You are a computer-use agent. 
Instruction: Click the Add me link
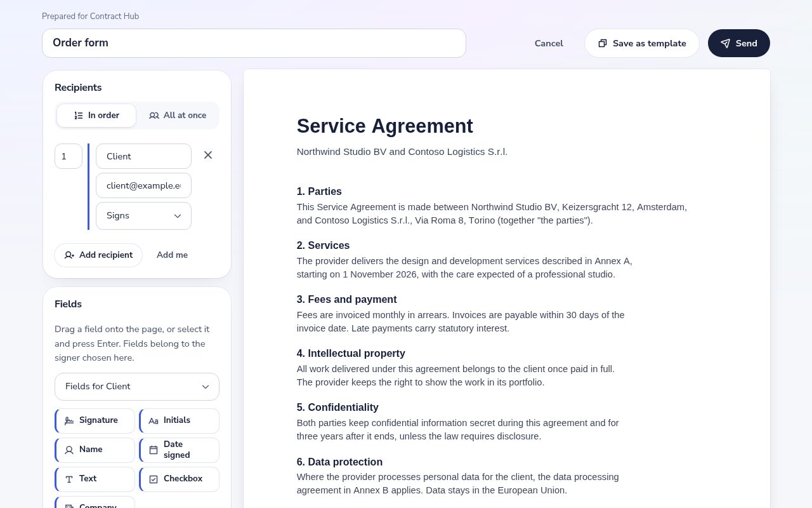[x=172, y=255]
